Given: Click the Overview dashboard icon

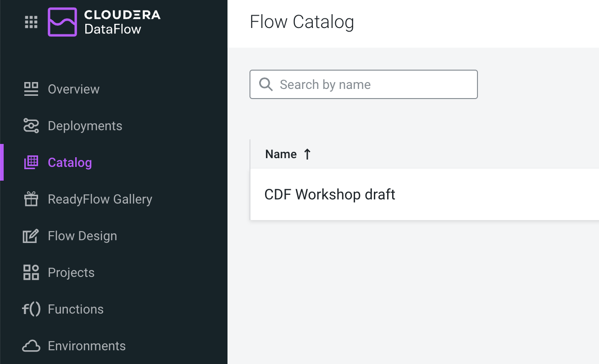Looking at the screenshot, I should tap(31, 89).
